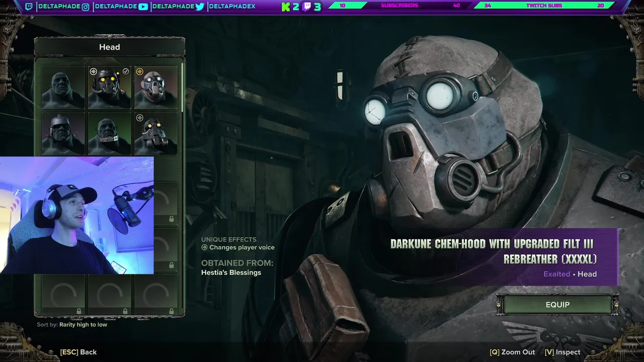
Task: Equip the selected chem-hood
Action: (x=557, y=305)
